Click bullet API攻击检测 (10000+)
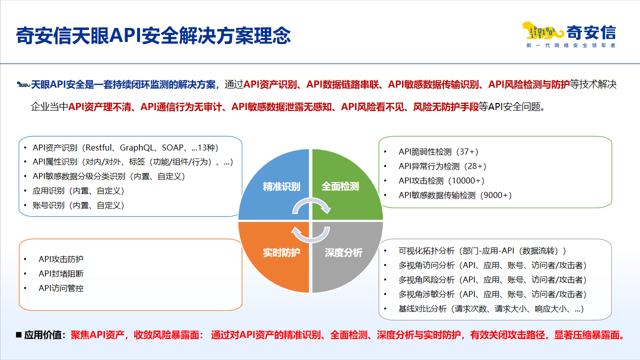Viewport: 640px width, 360px height. coord(442,181)
